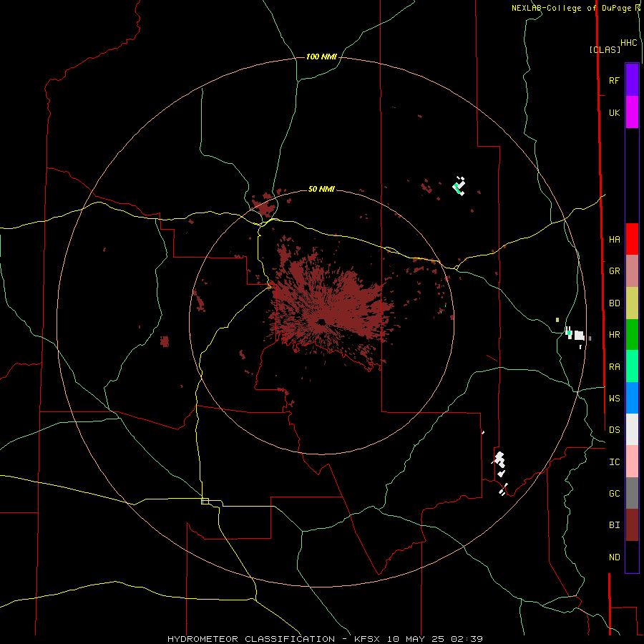Click the UK text label in legend
Image resolution: width=644 pixels, height=644 pixels.
point(614,113)
